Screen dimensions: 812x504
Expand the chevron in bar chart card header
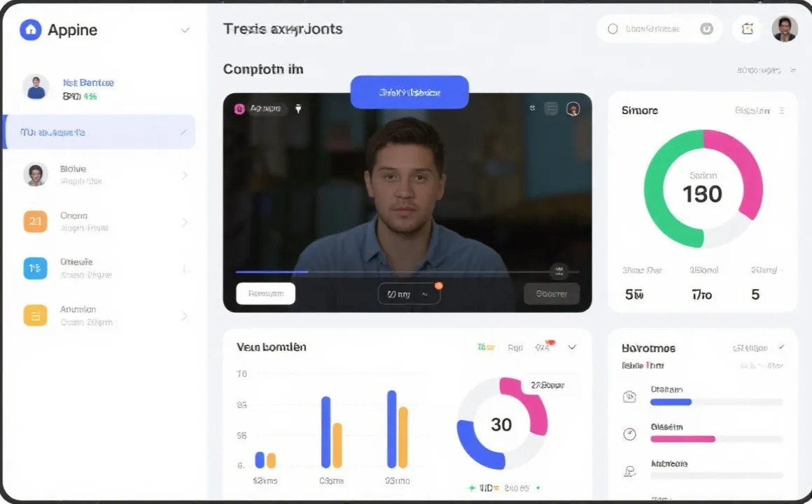pyautogui.click(x=572, y=347)
